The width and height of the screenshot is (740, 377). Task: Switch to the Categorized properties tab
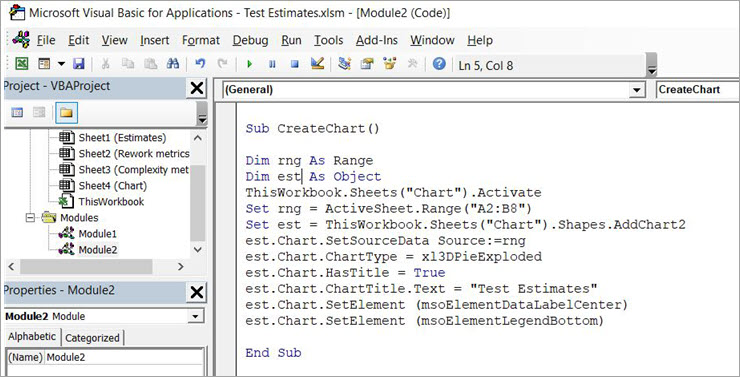[x=92, y=338]
